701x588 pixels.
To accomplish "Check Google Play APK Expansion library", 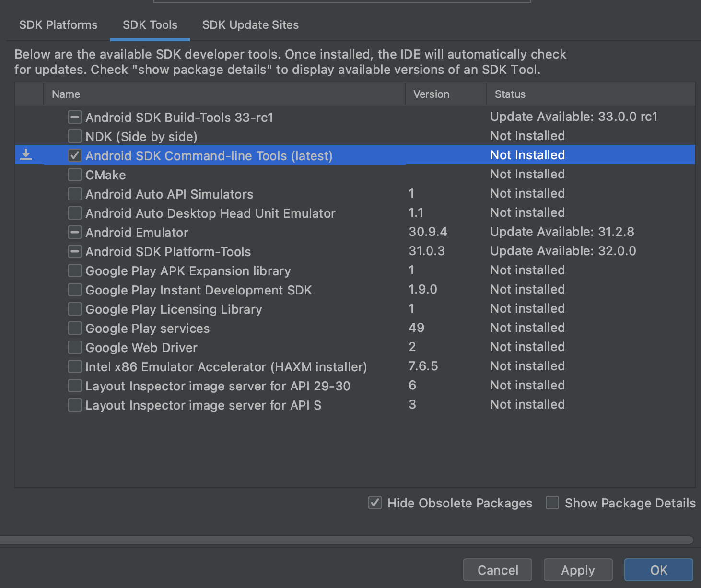I will (x=74, y=270).
